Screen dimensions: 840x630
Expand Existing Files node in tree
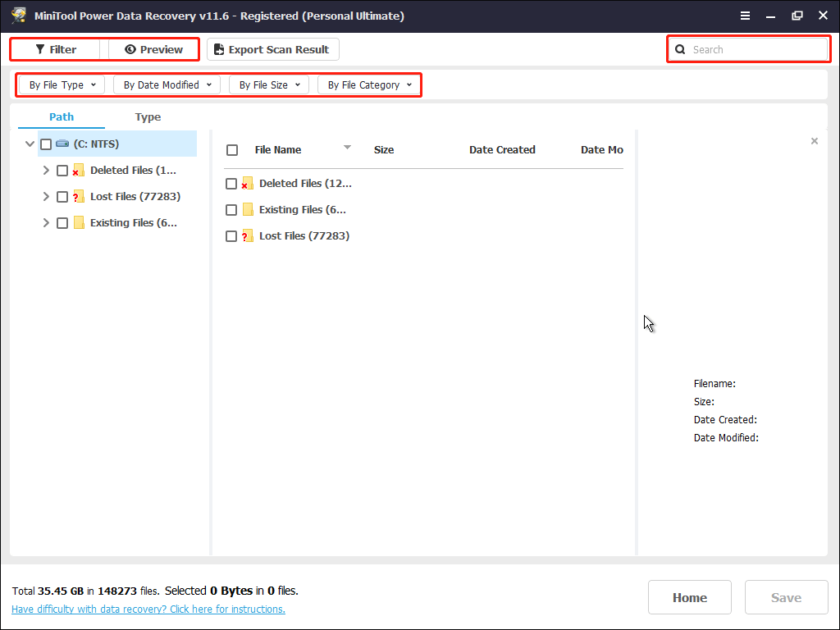[46, 223]
